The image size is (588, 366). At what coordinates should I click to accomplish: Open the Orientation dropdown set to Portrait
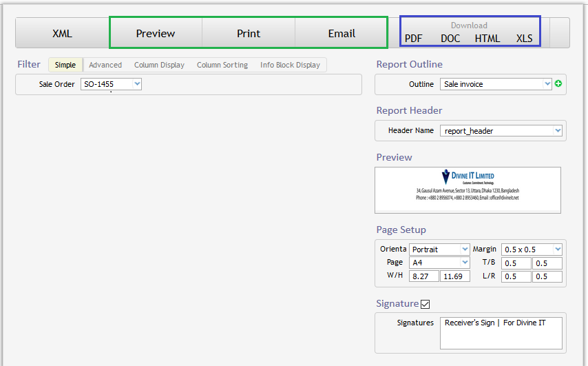(439, 249)
